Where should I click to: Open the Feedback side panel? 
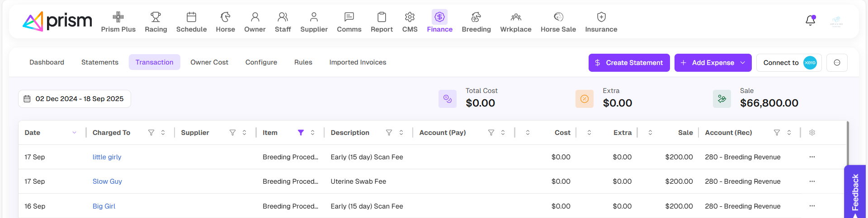pyautogui.click(x=855, y=192)
